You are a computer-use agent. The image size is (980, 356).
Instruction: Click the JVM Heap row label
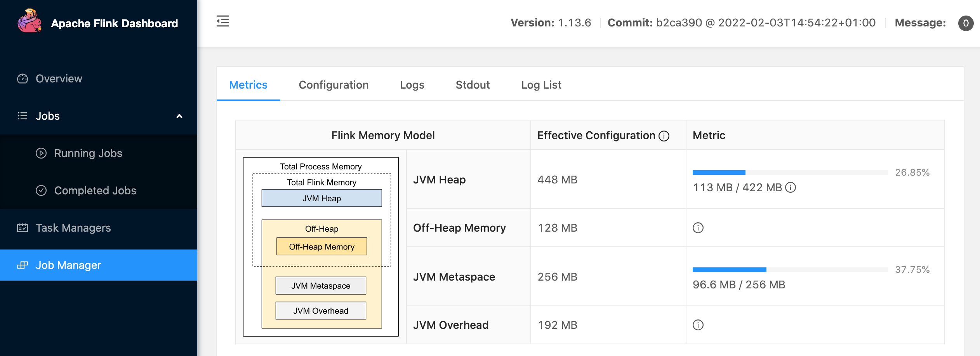pos(439,180)
